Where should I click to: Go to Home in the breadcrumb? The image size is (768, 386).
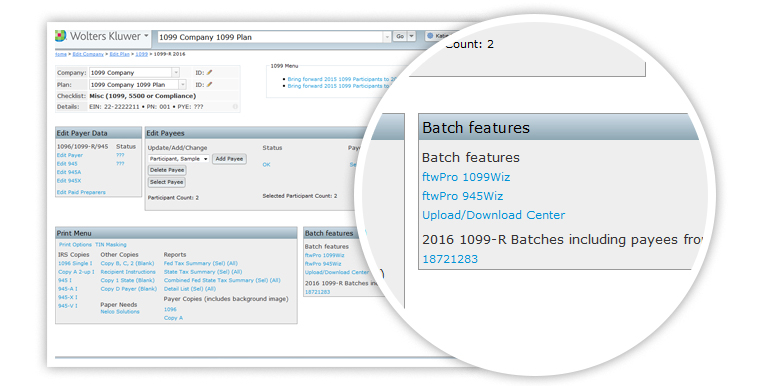61,54
